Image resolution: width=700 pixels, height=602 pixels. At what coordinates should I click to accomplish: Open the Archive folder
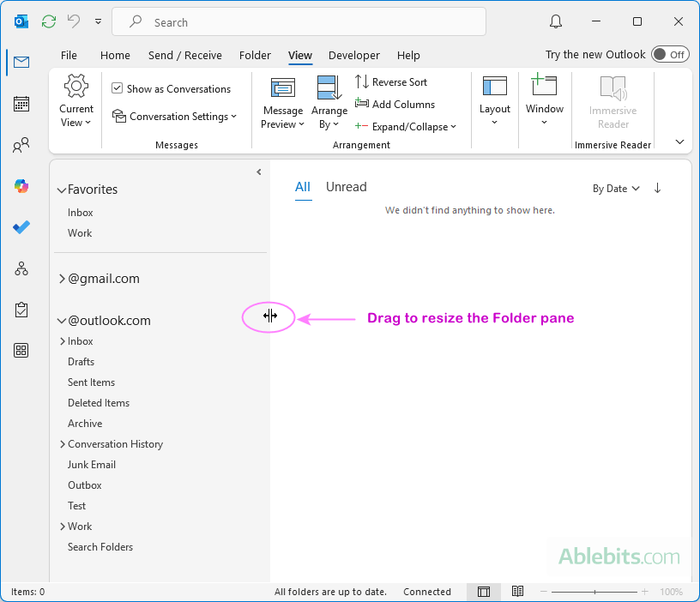pyautogui.click(x=85, y=423)
